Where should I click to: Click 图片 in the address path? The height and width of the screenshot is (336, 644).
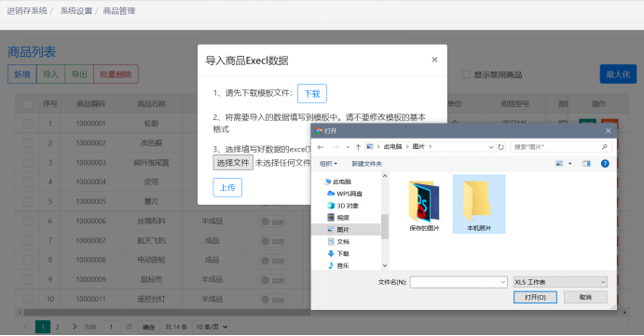tap(418, 147)
